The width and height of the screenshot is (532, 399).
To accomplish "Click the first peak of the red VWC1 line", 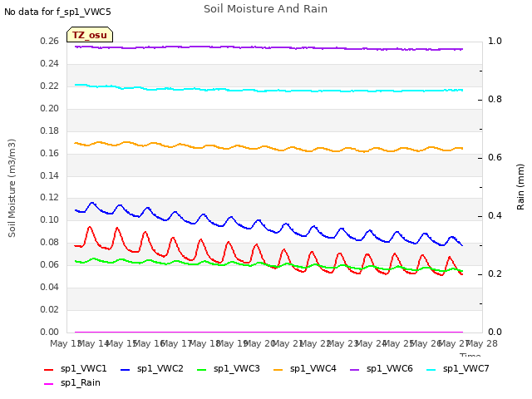I will coord(90,227).
